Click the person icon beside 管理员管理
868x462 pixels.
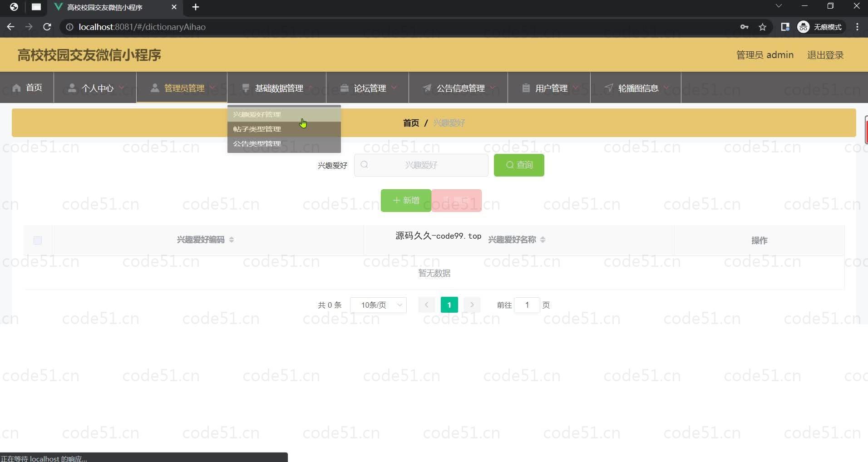[x=155, y=88]
